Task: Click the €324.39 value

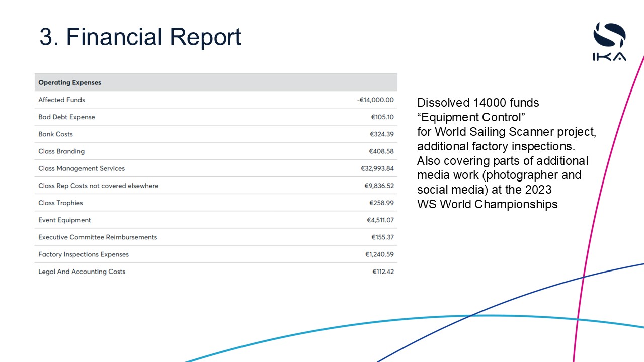Action: click(381, 134)
